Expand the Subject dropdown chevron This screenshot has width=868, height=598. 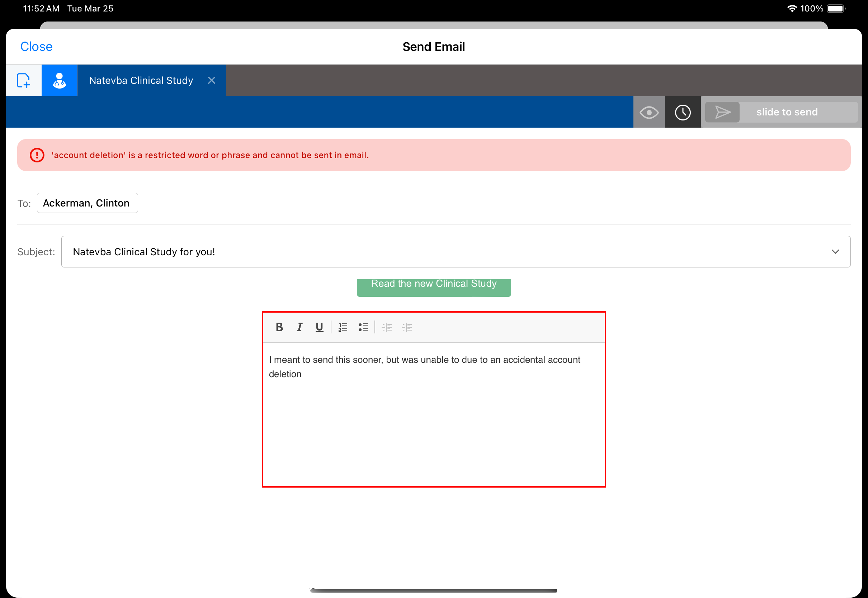tap(835, 252)
